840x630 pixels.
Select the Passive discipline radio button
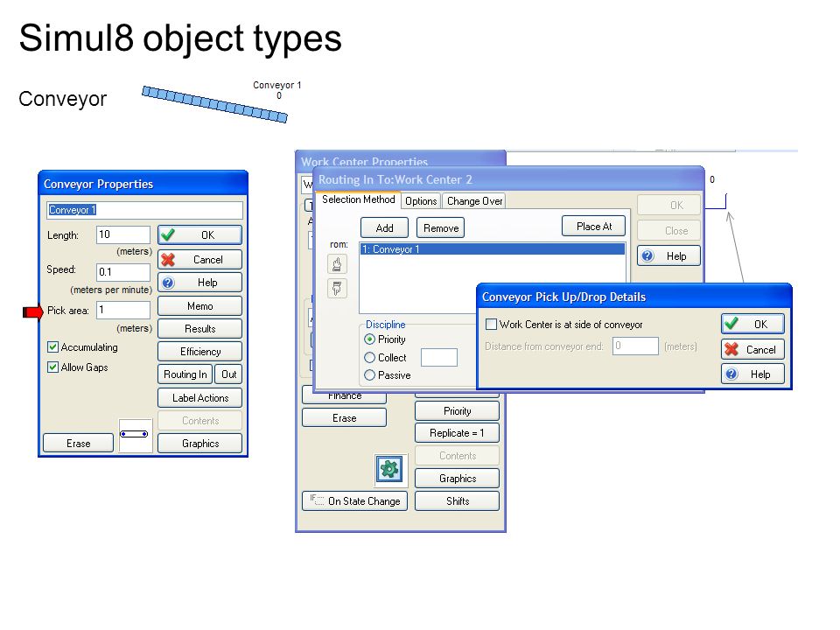coord(369,375)
